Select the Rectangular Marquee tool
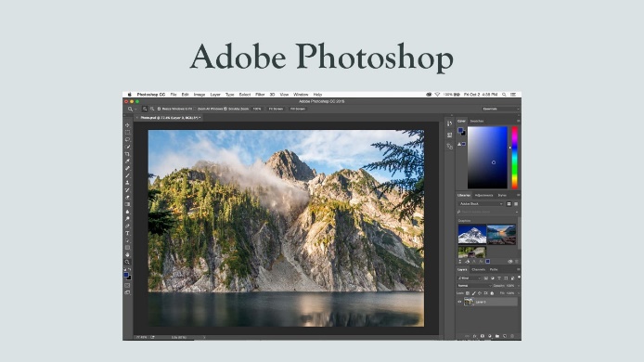The height and width of the screenshot is (362, 644). point(127,133)
